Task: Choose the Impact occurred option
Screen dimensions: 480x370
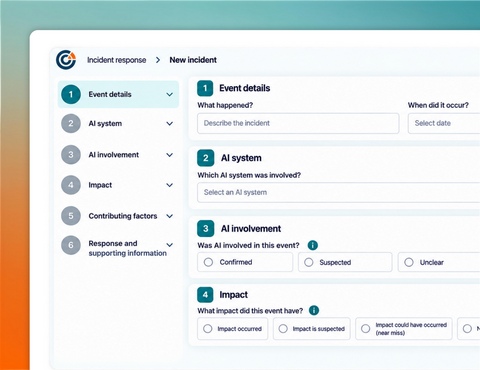Action: point(233,329)
